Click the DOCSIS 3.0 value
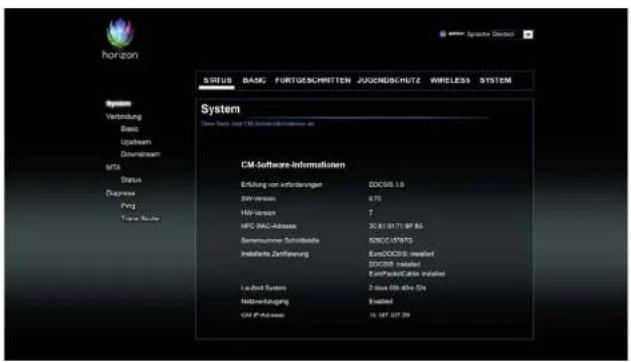Viewport: 631px width, 362px height. tap(386, 185)
